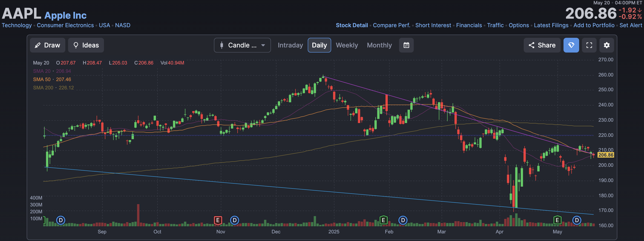Click the dividend marker in November

tap(235, 220)
